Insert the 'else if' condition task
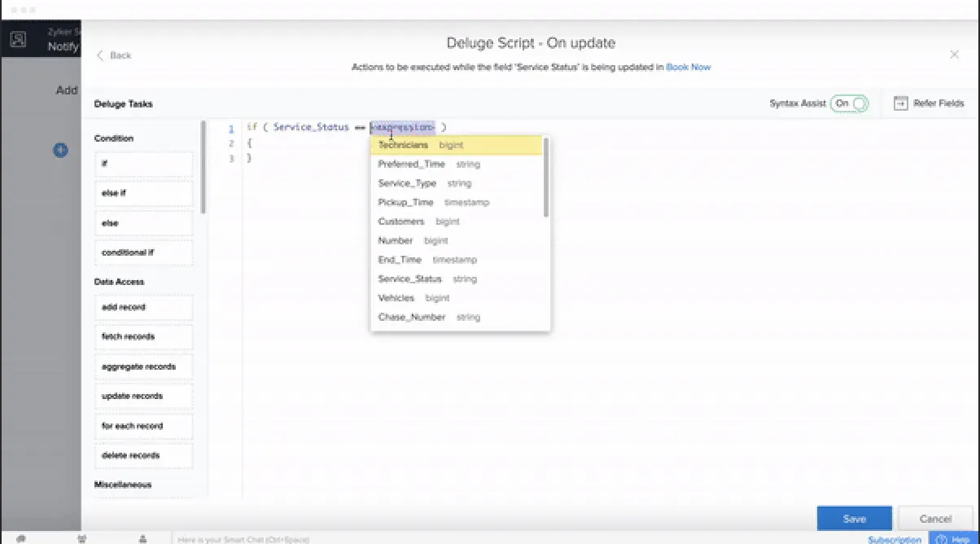Screen dimensions: 980x544 [144, 193]
